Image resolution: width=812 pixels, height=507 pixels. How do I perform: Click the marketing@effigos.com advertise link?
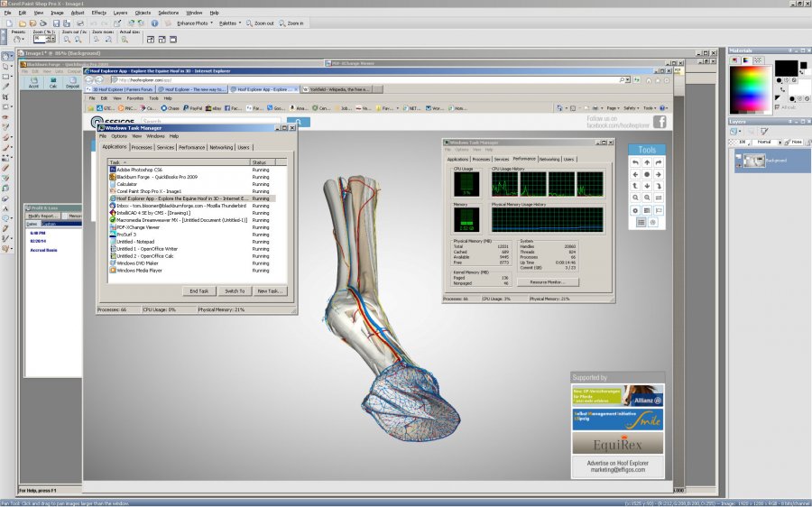[618, 470]
